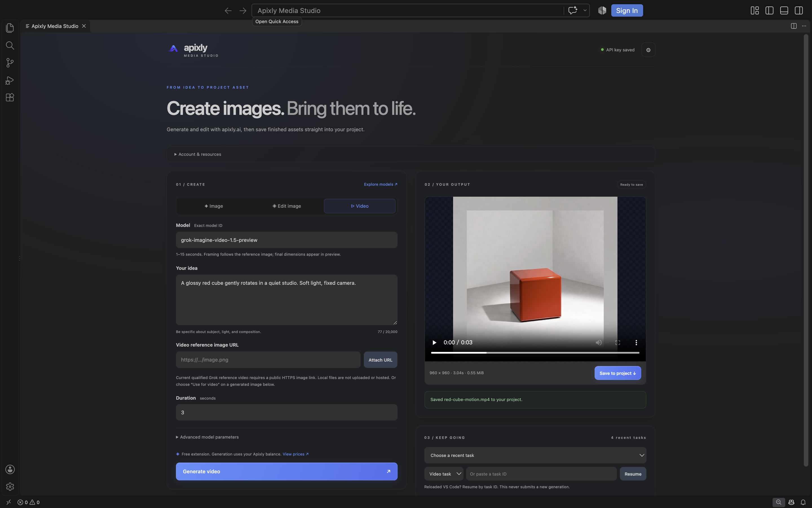812x508 pixels.
Task: Toggle the primary sidebar layout icon
Action: tap(769, 10)
